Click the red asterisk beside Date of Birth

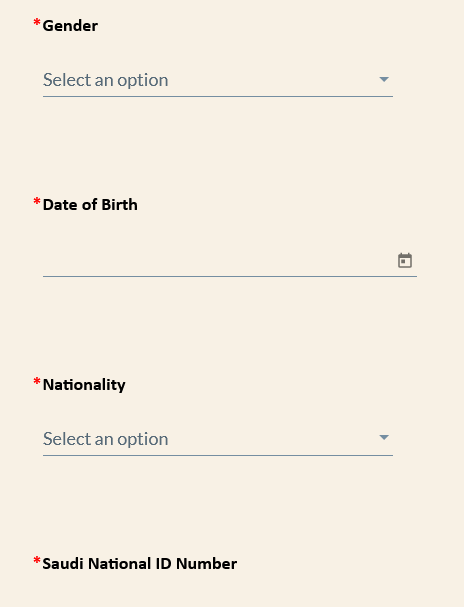pos(37,202)
